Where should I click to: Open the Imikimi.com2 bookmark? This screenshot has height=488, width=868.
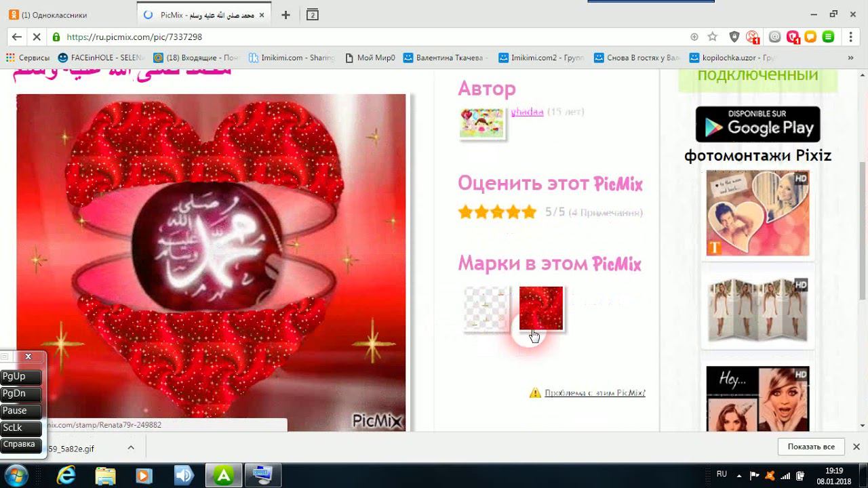pyautogui.click(x=541, y=58)
